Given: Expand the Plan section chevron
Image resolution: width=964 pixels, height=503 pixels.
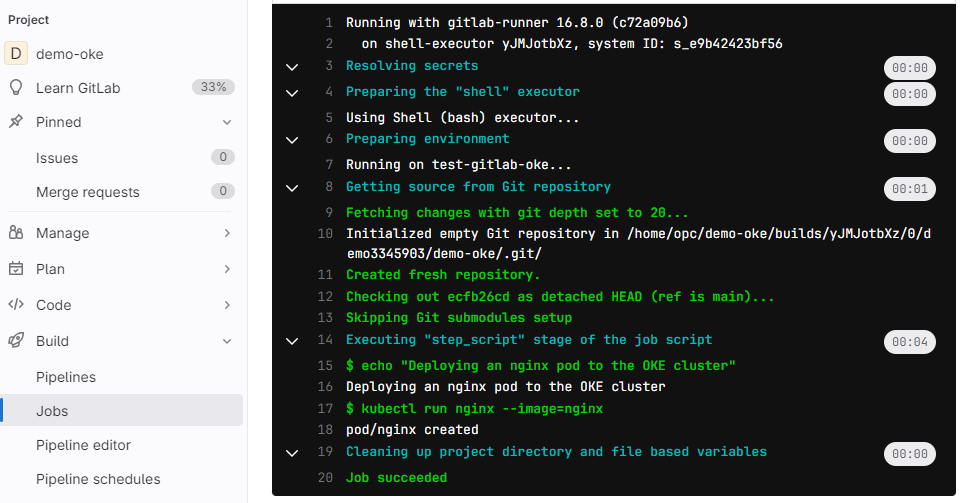Looking at the screenshot, I should coord(227,269).
